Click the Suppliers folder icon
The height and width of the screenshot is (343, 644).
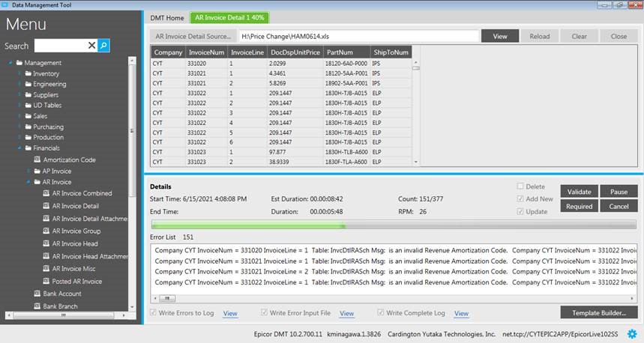[28, 95]
